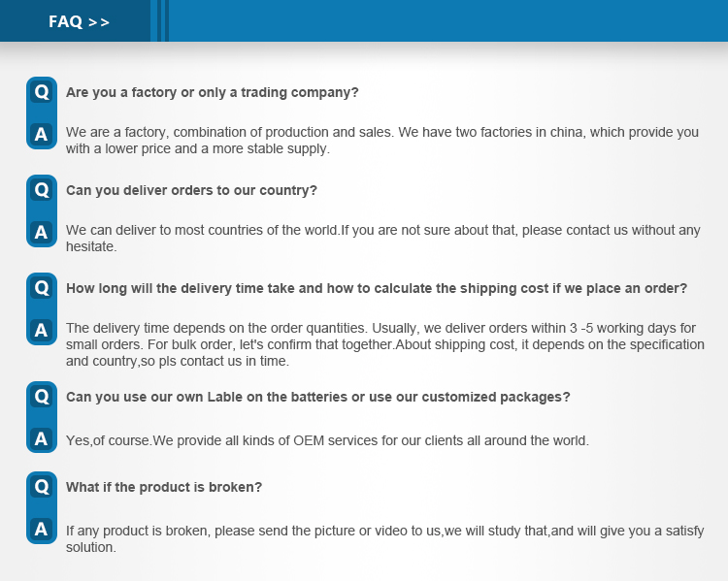
Task: Click the A icon for OEM services answer
Action: click(42, 438)
